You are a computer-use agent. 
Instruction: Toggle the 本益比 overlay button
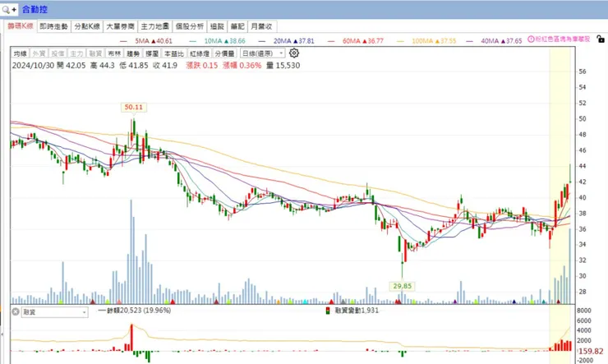tap(173, 53)
